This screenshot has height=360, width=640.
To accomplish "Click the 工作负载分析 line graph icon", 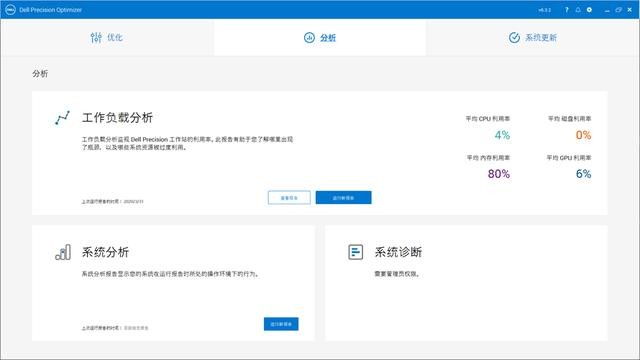I will pyautogui.click(x=62, y=118).
